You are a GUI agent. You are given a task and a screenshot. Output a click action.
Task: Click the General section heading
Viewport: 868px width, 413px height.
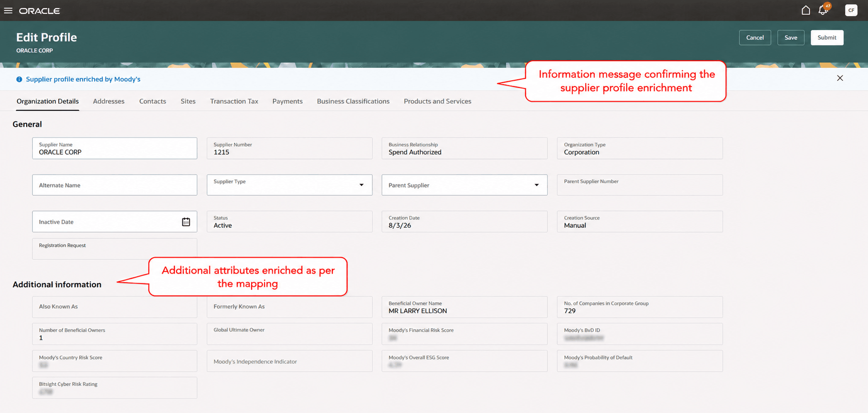point(27,124)
